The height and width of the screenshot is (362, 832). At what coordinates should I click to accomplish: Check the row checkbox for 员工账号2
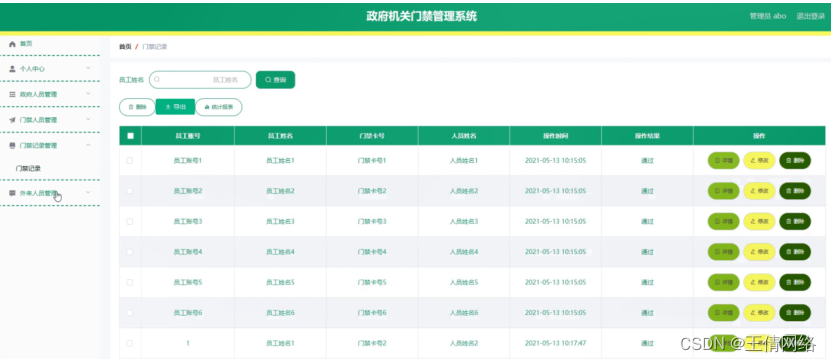130,191
